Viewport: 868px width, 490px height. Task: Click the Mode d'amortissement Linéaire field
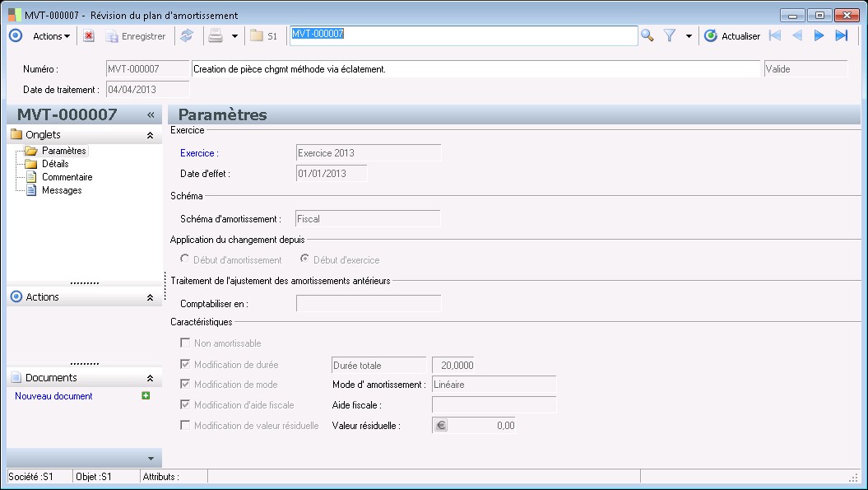(494, 384)
